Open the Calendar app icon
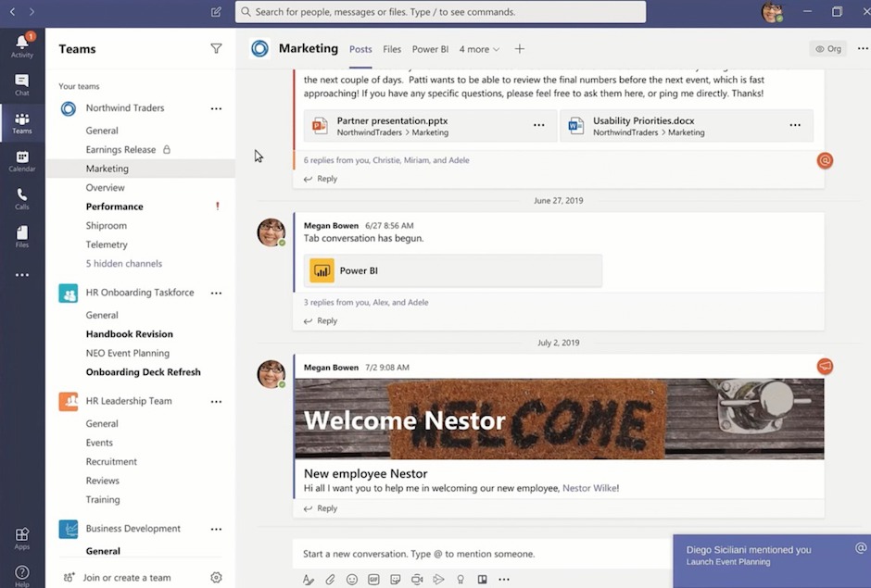 pyautogui.click(x=22, y=161)
